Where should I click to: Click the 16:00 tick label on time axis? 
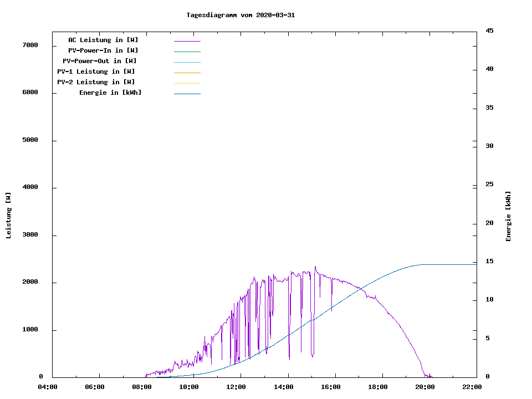pos(331,387)
